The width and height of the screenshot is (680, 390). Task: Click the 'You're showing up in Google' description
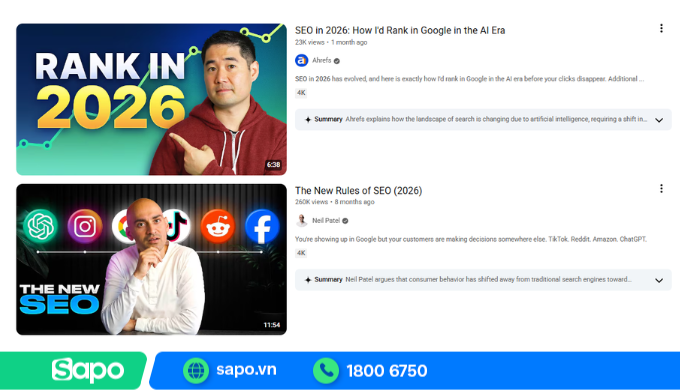(x=471, y=239)
